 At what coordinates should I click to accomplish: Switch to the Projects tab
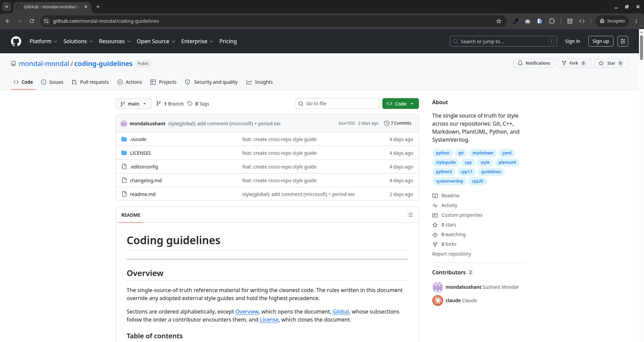pos(163,82)
